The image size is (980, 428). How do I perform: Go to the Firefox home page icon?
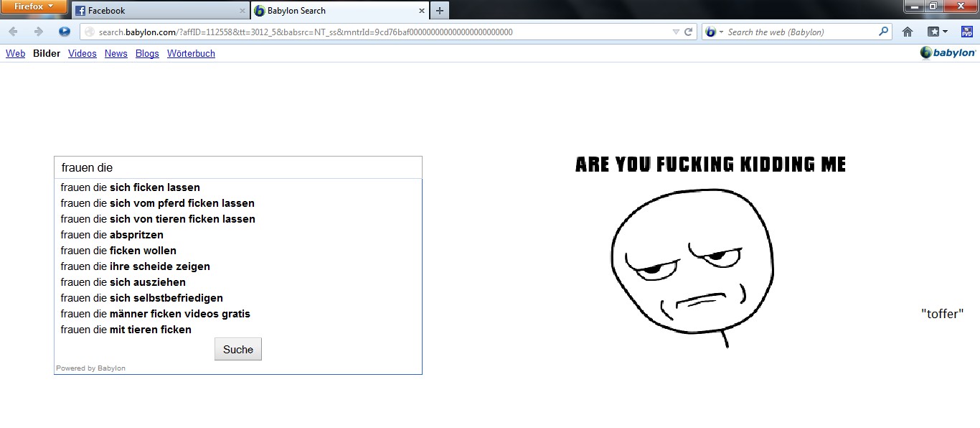908,32
